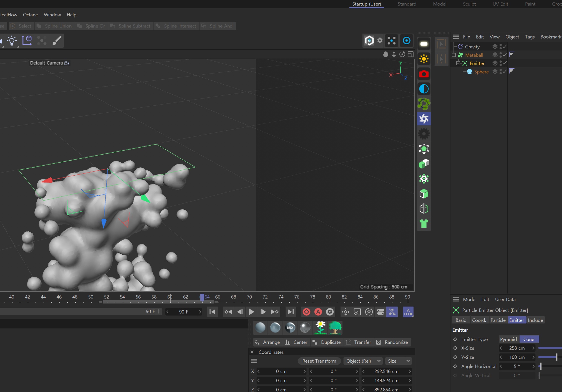Click the Randomize button
The height and width of the screenshot is (392, 562).
pyautogui.click(x=392, y=342)
